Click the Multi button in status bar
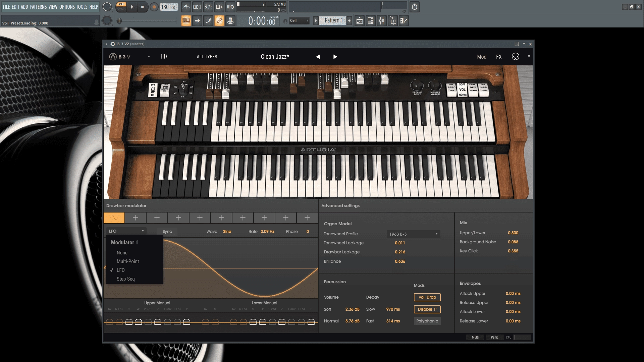Screen dimensions: 644x362 pos(475,338)
